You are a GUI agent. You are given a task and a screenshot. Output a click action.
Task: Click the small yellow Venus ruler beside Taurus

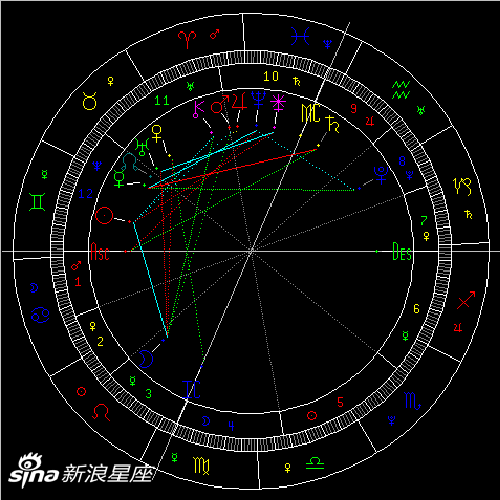pyautogui.click(x=110, y=81)
